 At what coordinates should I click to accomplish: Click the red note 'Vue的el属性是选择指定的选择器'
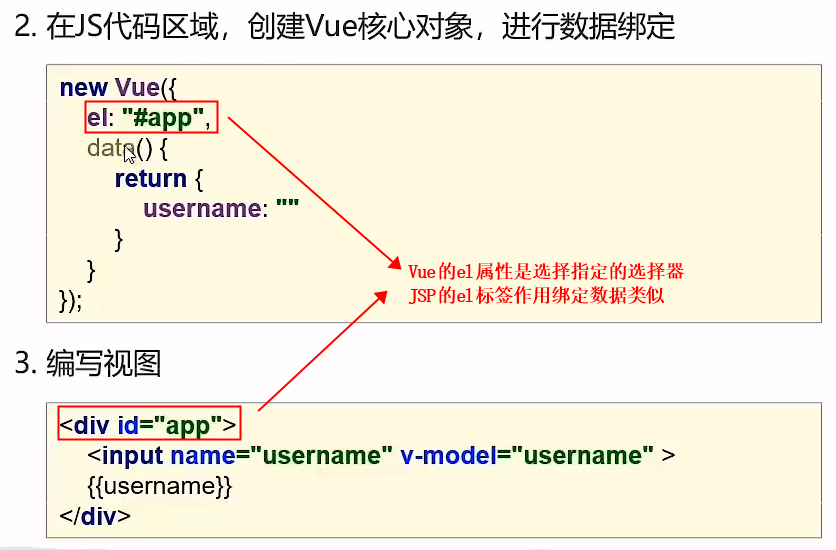pyautogui.click(x=546, y=272)
